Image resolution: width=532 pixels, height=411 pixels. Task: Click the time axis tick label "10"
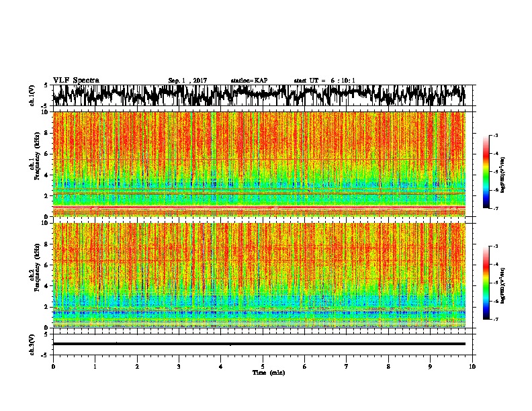pyautogui.click(x=472, y=367)
